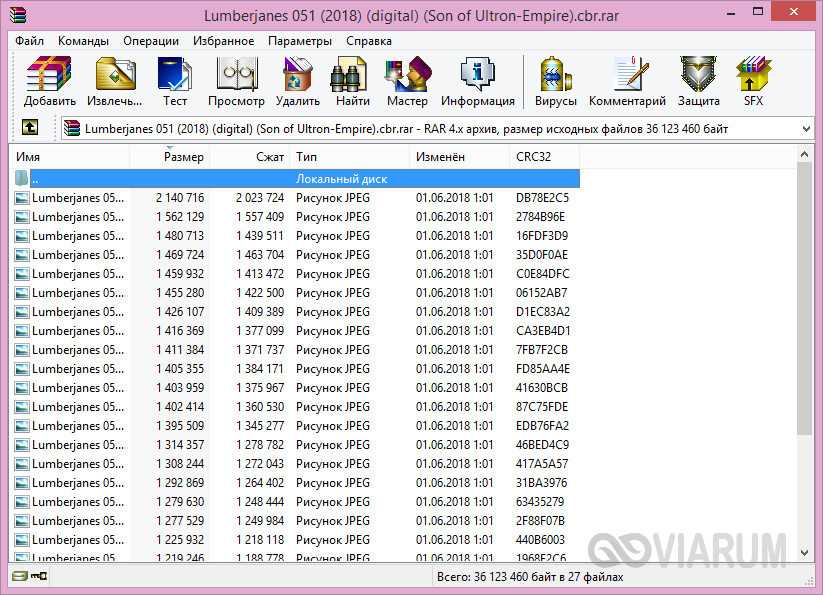Open the Найти (Find) binoculars tool
Screen dimensions: 823x595
tap(352, 81)
